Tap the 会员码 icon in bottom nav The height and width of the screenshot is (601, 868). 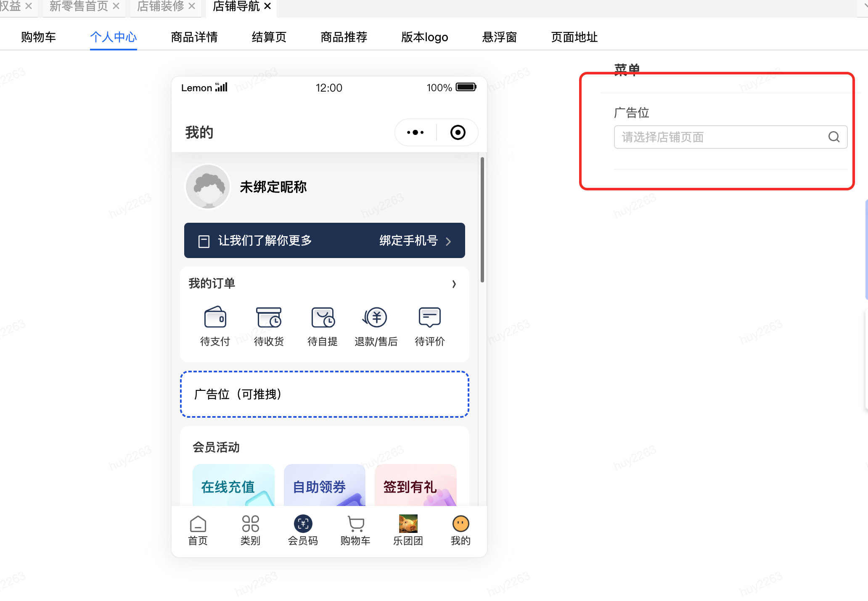click(303, 524)
